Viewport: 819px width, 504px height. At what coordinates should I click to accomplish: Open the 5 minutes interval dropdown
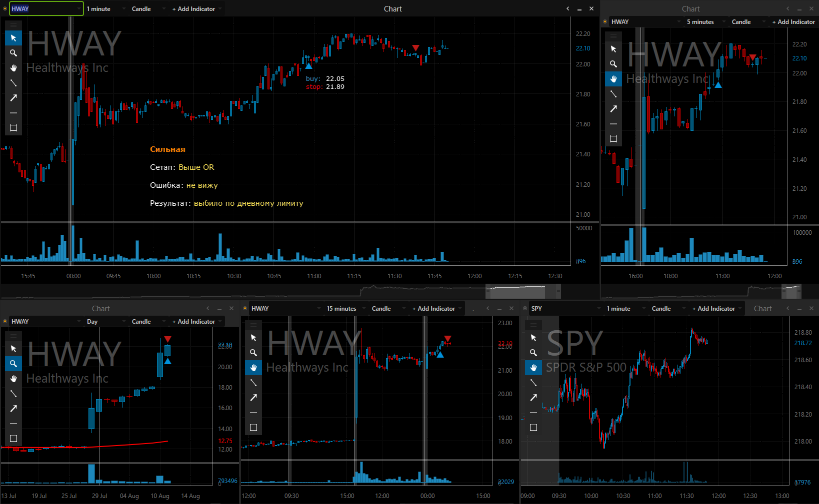click(x=706, y=21)
